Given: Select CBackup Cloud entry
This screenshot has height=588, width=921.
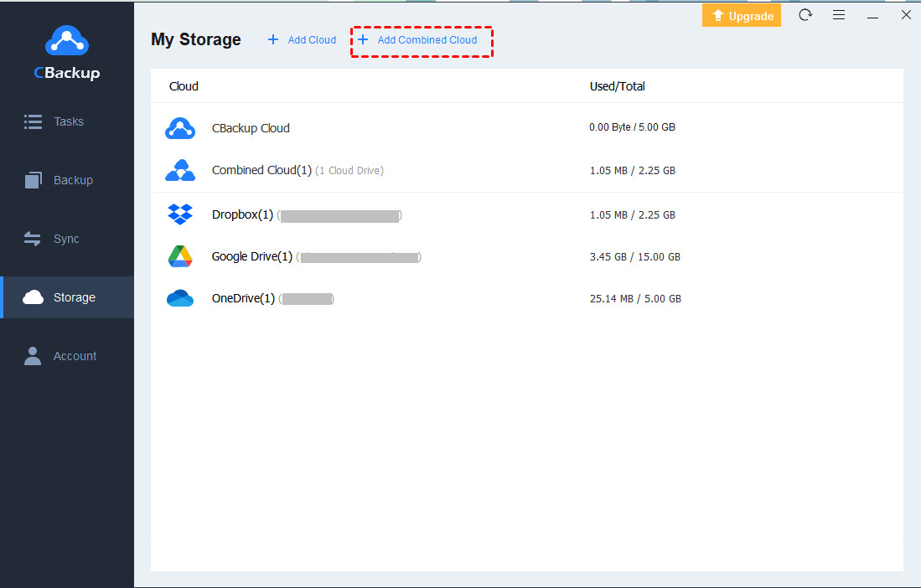Looking at the screenshot, I should (251, 128).
